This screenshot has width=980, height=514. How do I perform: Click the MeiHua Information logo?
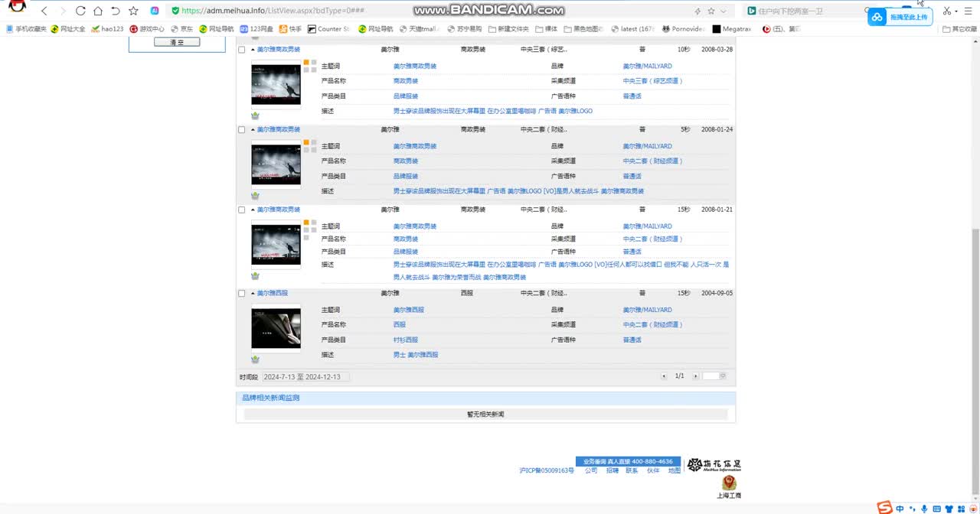pos(714,465)
